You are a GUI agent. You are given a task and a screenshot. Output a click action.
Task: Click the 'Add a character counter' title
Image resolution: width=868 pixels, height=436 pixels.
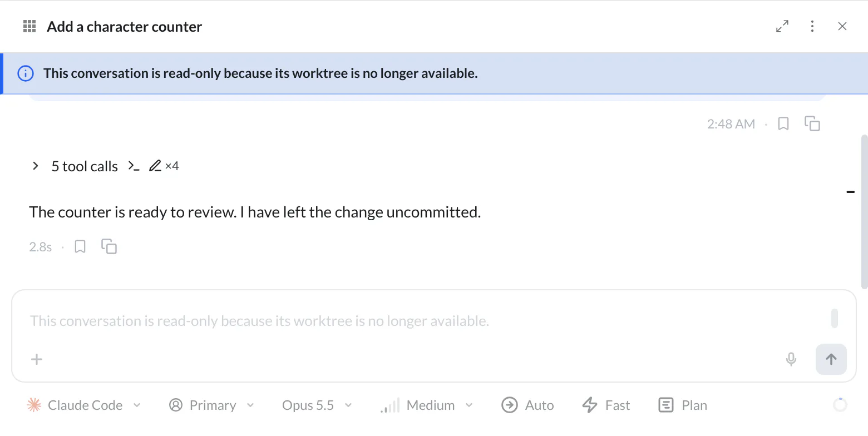tap(124, 27)
